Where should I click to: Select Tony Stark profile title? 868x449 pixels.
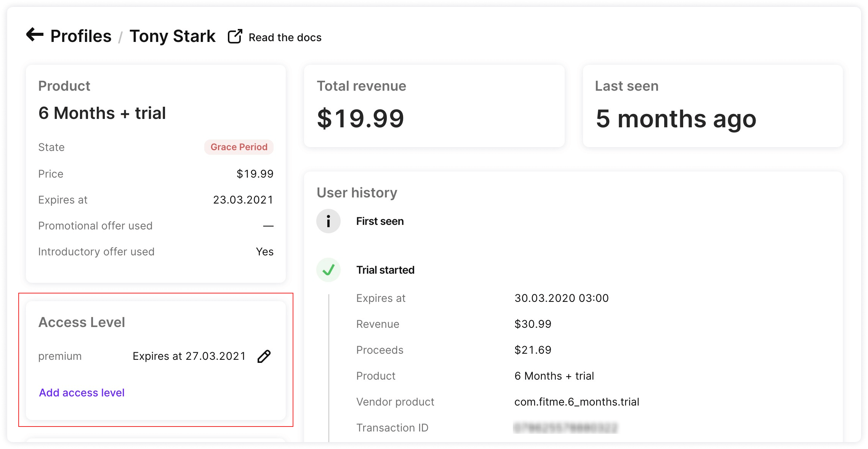(172, 36)
